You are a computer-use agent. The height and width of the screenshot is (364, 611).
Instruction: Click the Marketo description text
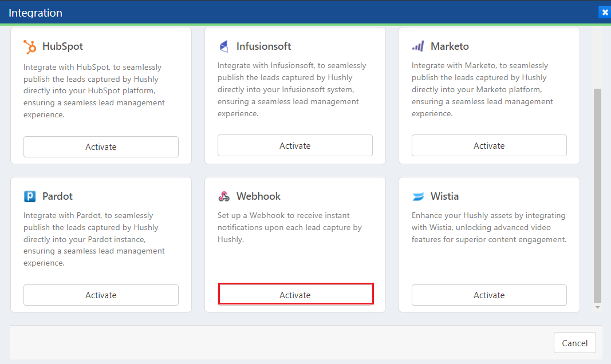pyautogui.click(x=482, y=89)
